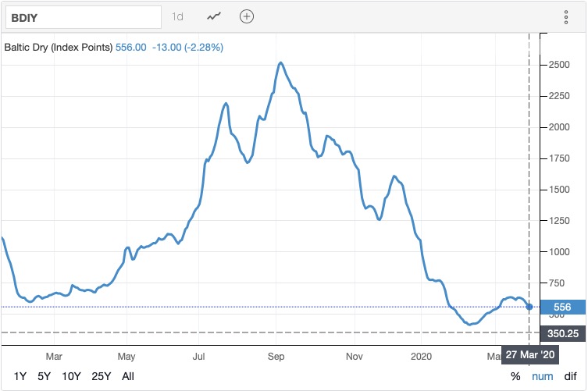Click the BDIY symbol input field
This screenshot has width=588, height=391.
pos(84,17)
